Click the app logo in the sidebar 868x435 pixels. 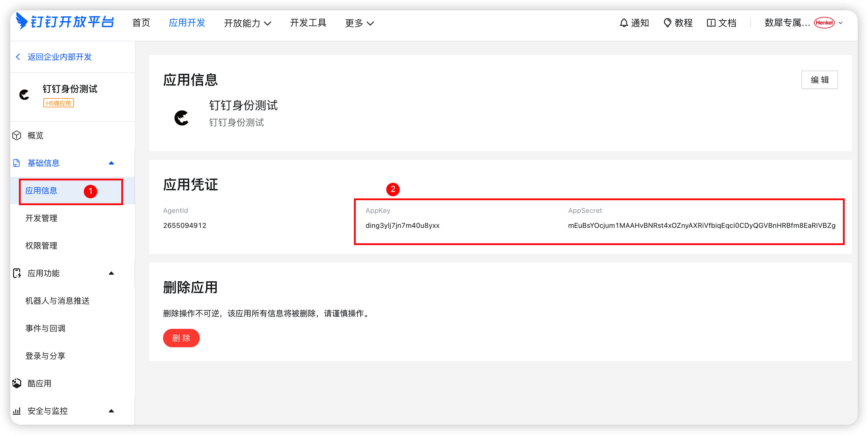tap(24, 95)
